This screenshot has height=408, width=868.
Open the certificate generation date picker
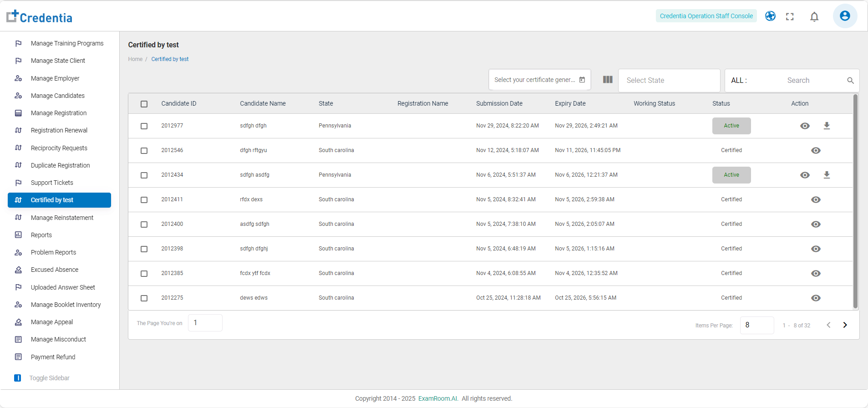coord(539,80)
